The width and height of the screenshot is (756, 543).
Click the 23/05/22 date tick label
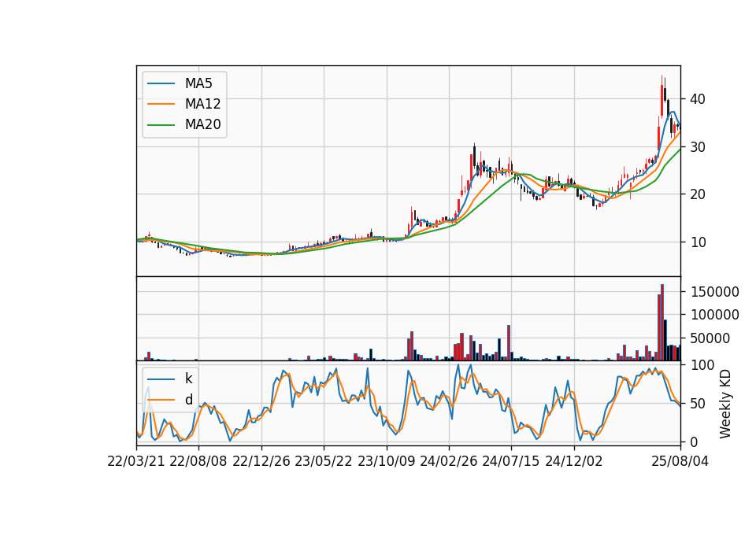(x=324, y=461)
